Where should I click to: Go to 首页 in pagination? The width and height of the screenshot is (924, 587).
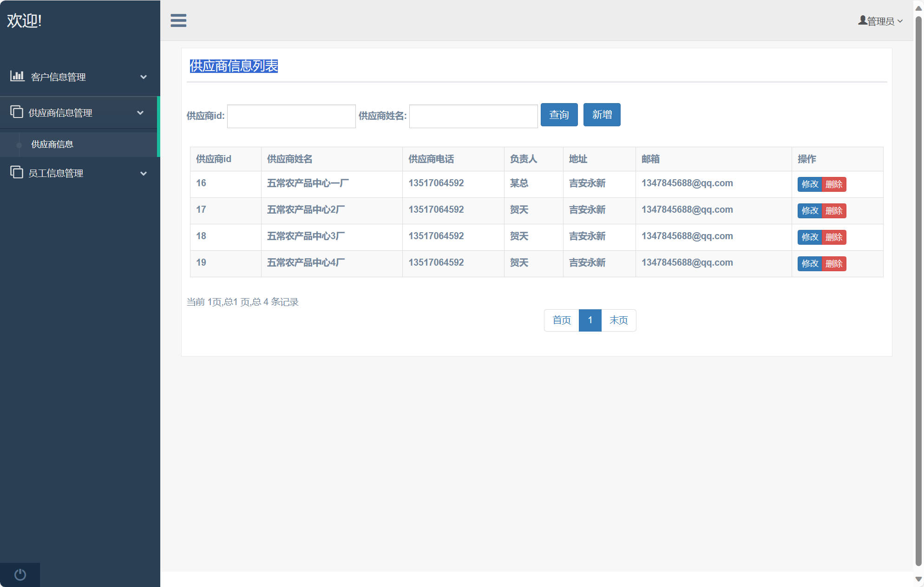tap(561, 320)
